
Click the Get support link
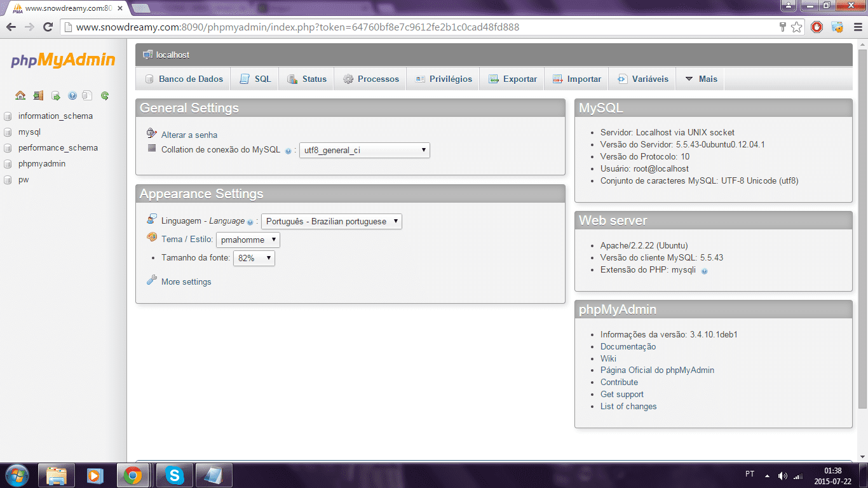point(622,394)
